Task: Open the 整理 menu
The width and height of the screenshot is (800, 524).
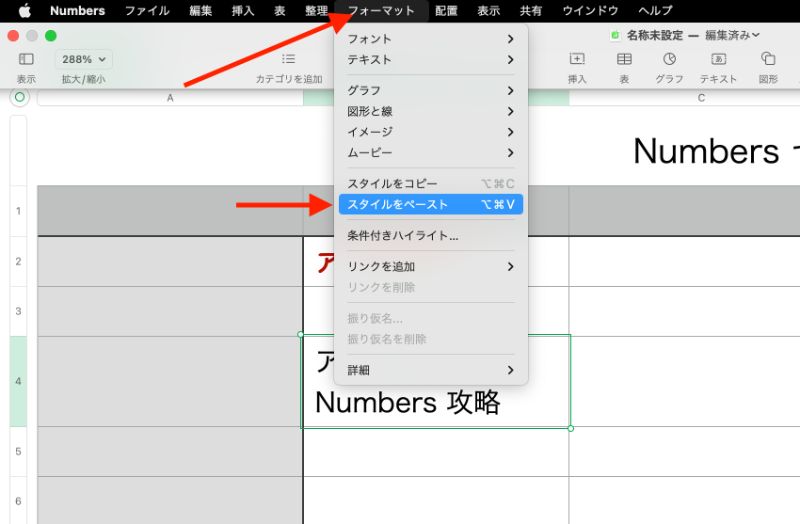Action: coord(316,10)
